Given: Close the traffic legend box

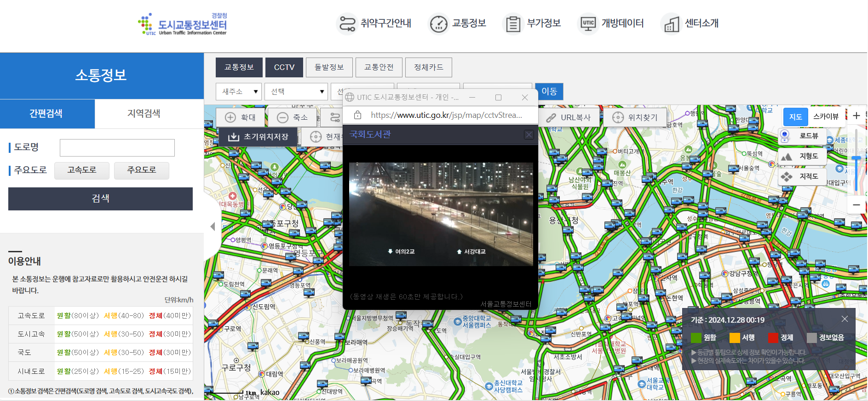Looking at the screenshot, I should (x=845, y=319).
